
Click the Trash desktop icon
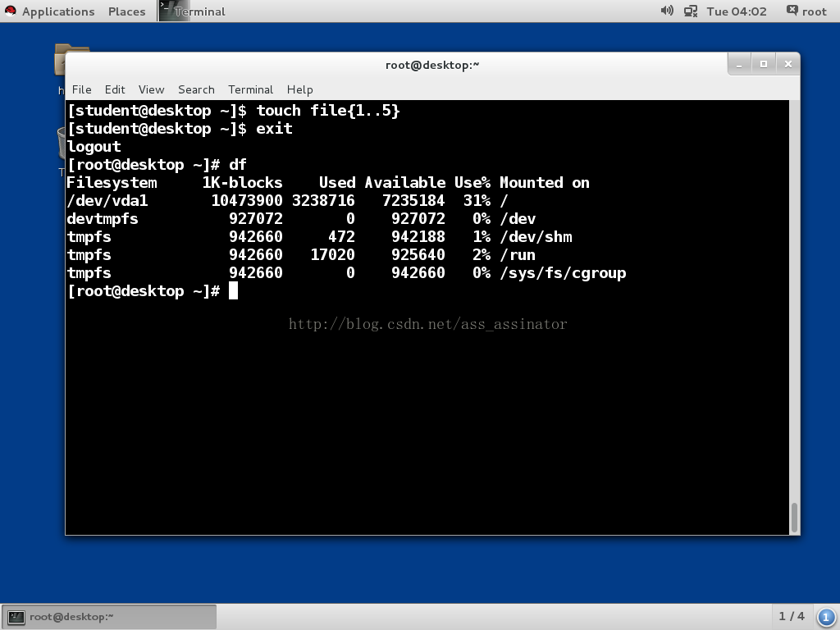click(x=61, y=143)
